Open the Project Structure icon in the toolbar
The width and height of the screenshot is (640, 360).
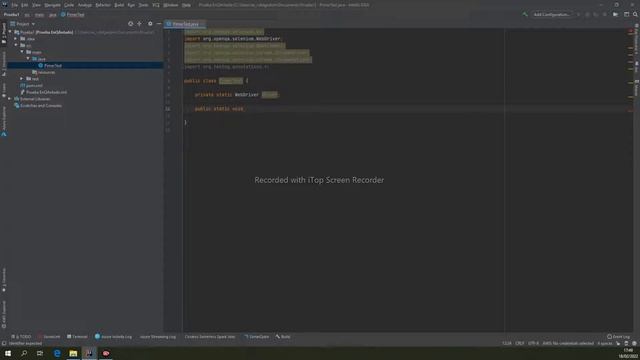[x=616, y=14]
